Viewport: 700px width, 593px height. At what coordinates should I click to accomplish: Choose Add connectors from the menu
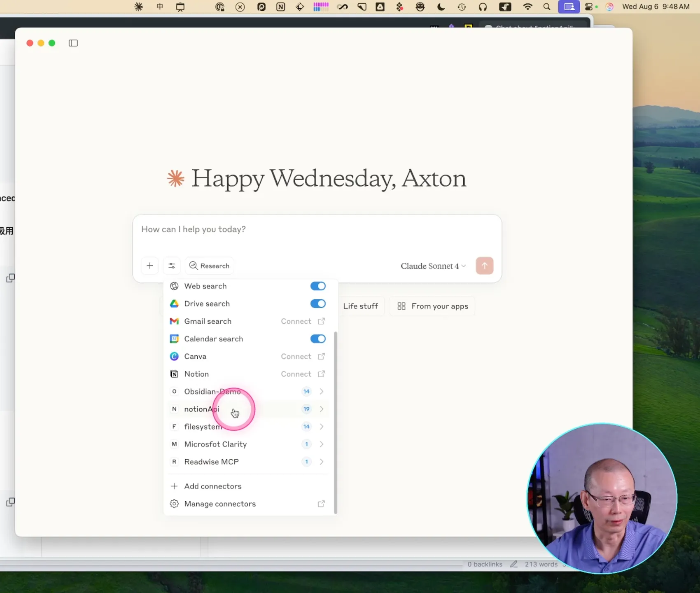[249, 486]
